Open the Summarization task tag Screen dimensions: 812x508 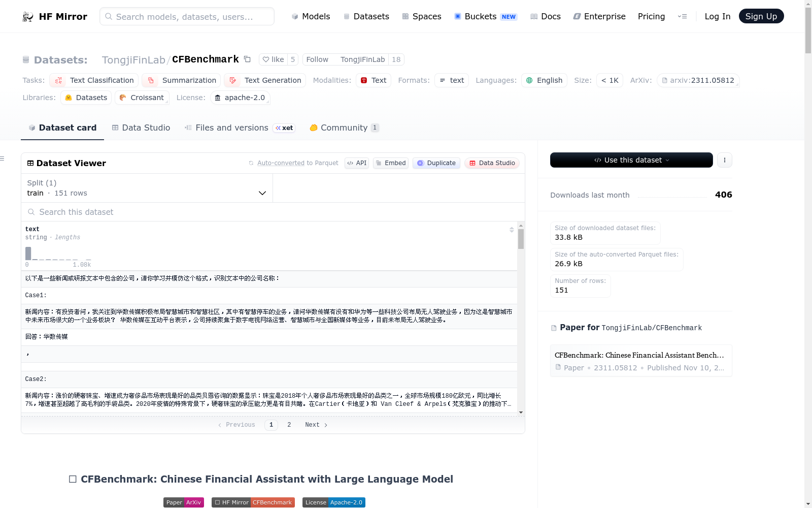click(x=181, y=80)
